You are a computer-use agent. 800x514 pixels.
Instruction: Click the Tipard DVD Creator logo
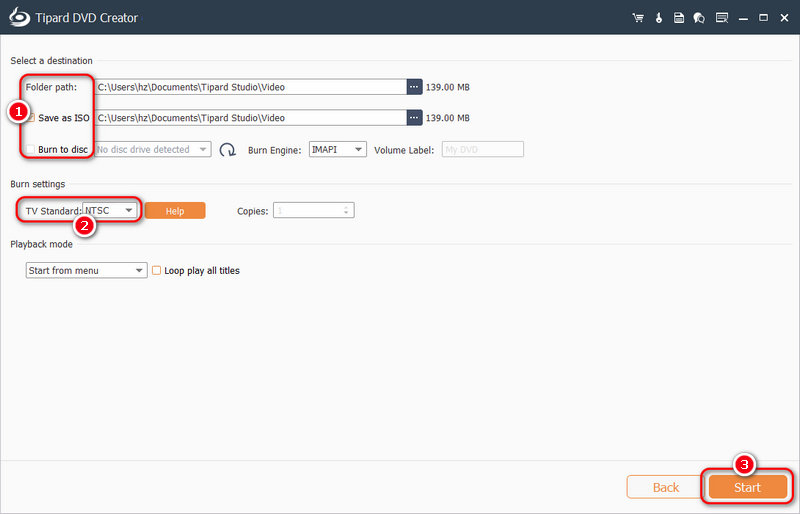pos(19,17)
